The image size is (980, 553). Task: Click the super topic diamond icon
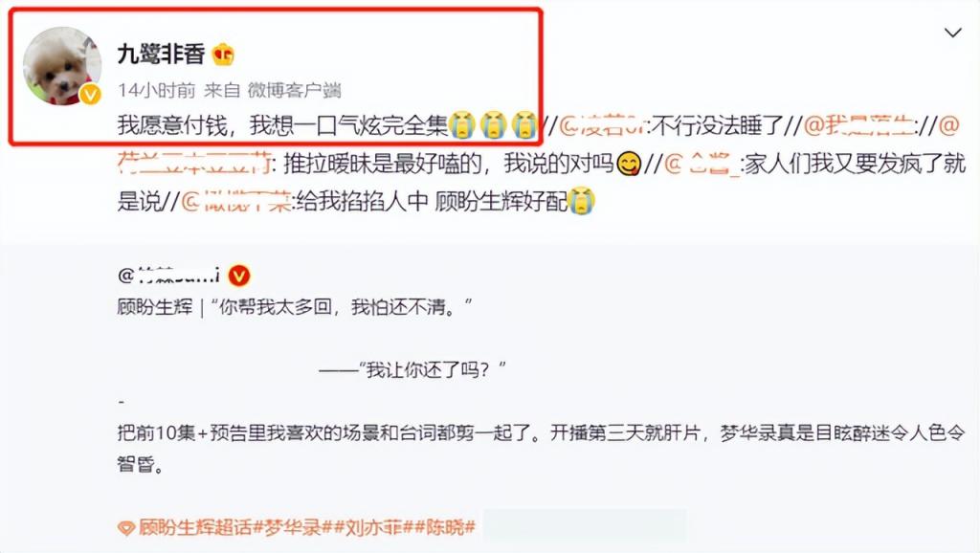click(x=126, y=528)
